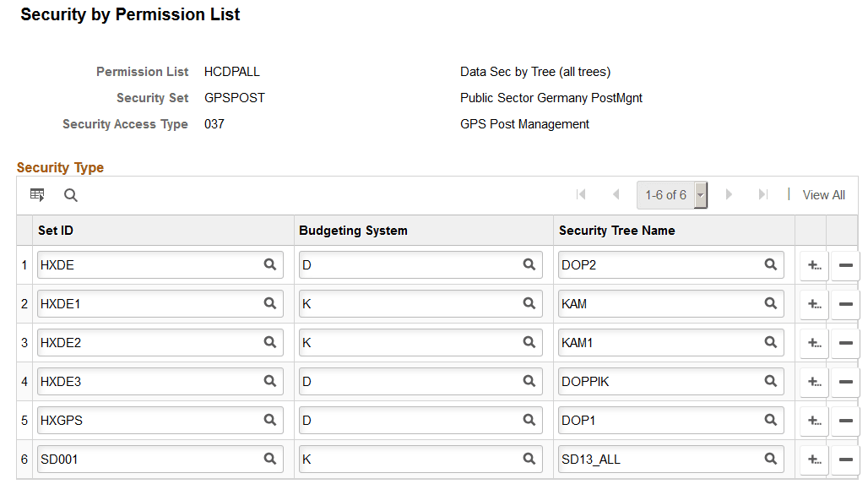Open the Find search icon in the grid toolbar
Viewport: 868px width, 495px height.
[71, 195]
